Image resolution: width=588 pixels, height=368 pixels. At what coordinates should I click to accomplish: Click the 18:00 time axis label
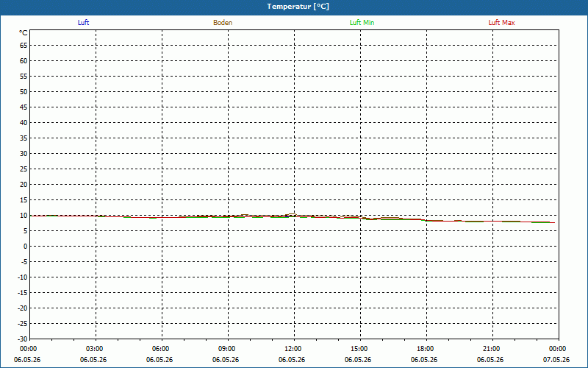click(x=426, y=349)
